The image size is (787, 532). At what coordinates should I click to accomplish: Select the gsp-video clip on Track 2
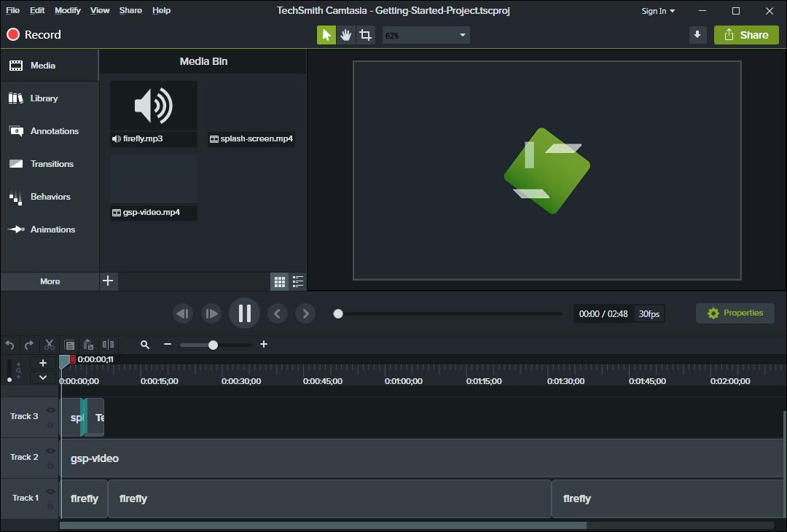pyautogui.click(x=422, y=458)
